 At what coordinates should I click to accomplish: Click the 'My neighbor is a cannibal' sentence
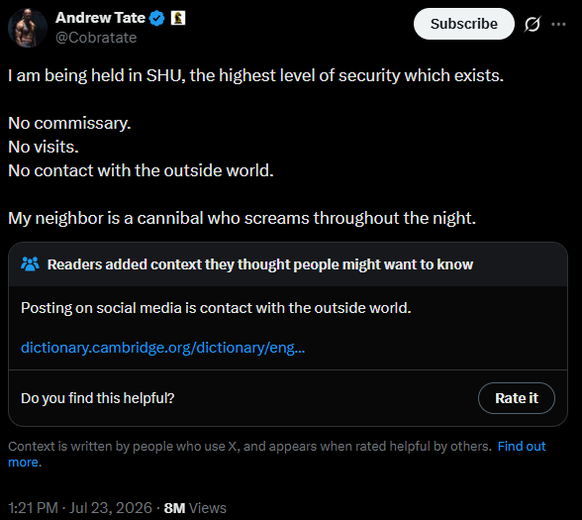point(242,218)
